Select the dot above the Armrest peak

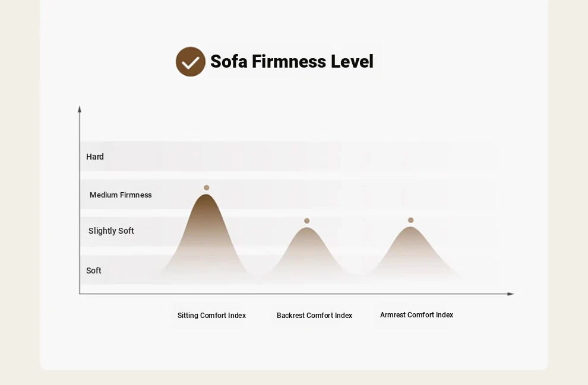pos(410,220)
